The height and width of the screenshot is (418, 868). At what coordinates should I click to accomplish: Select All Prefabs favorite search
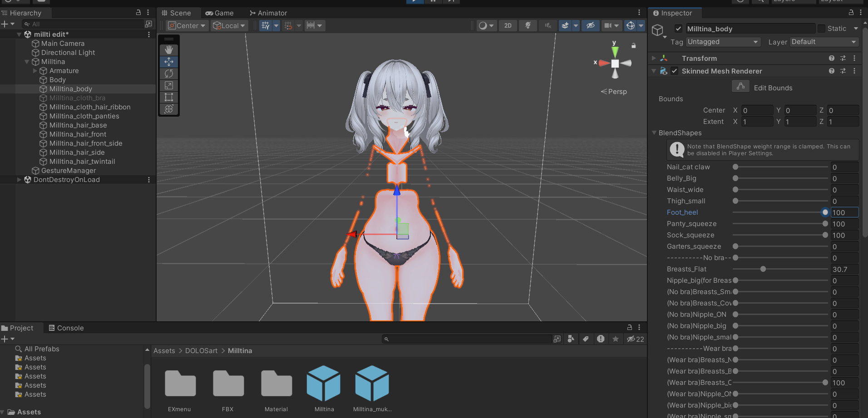pos(42,349)
